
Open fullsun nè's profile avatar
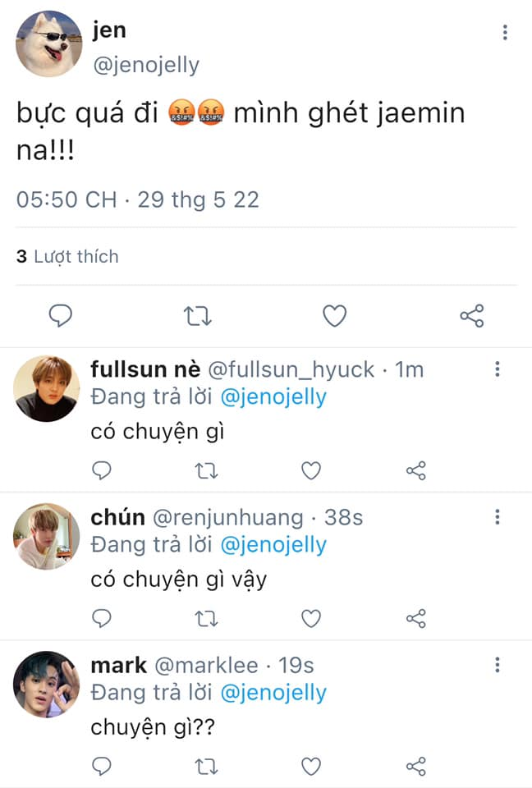pos(47,388)
